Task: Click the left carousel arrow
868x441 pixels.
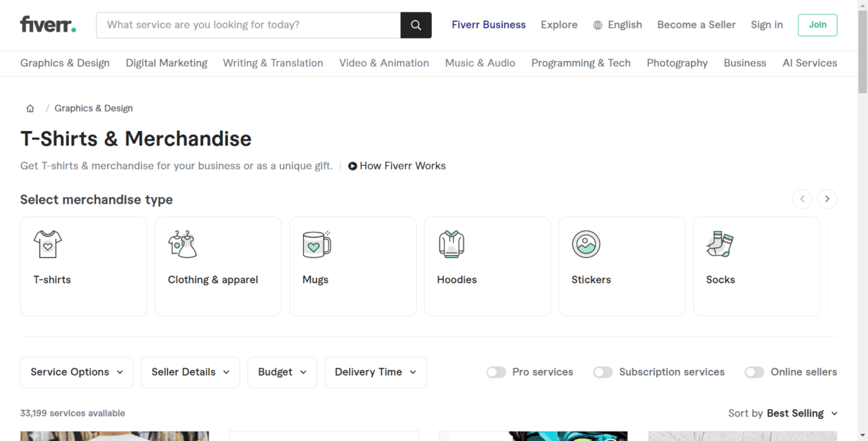Action: 802,199
